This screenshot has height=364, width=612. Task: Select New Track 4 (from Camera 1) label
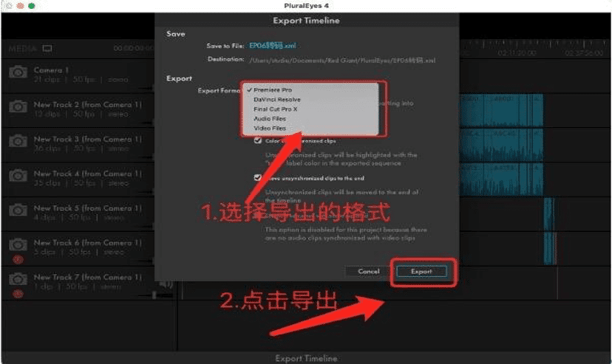(88, 174)
